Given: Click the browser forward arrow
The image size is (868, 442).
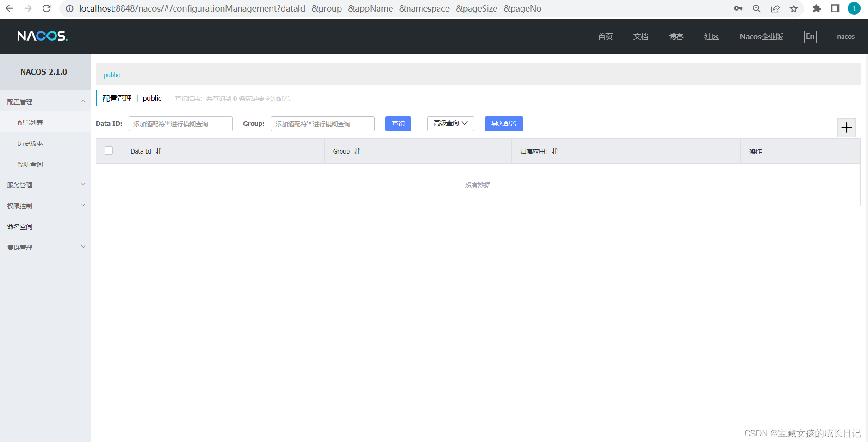Looking at the screenshot, I should pyautogui.click(x=28, y=8).
